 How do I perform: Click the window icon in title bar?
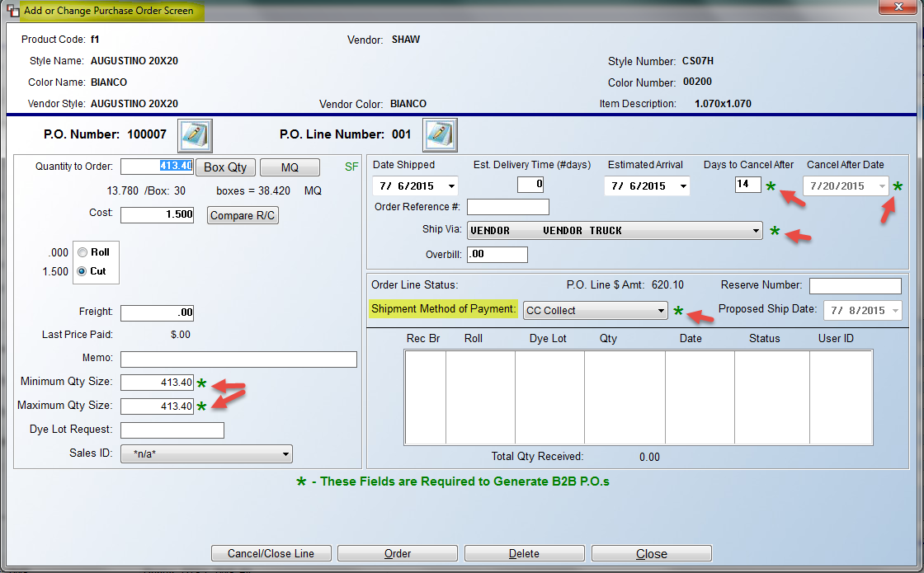(13, 11)
